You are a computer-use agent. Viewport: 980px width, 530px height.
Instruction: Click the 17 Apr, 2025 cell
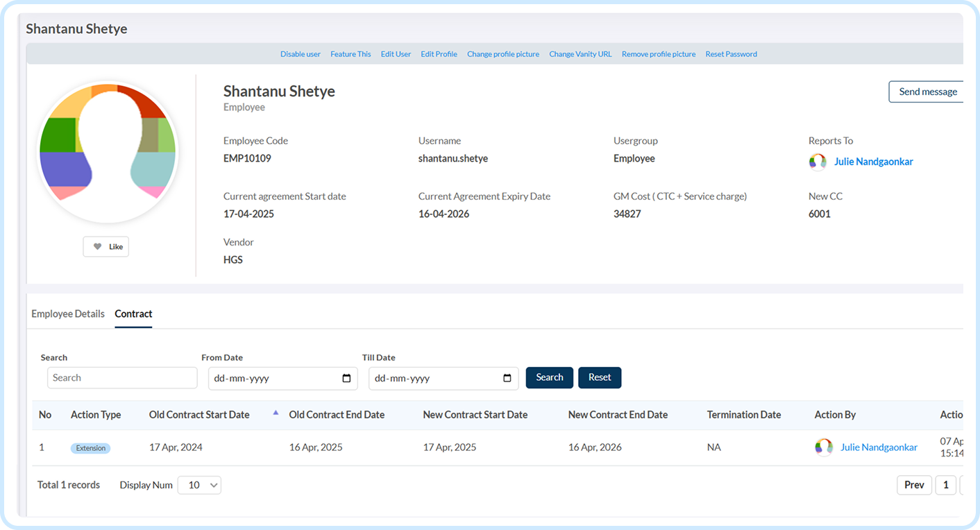click(450, 447)
